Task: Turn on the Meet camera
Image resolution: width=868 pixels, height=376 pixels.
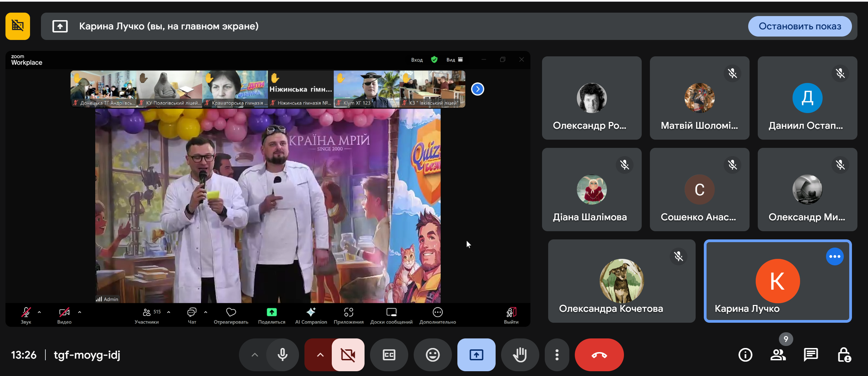Action: [348, 355]
